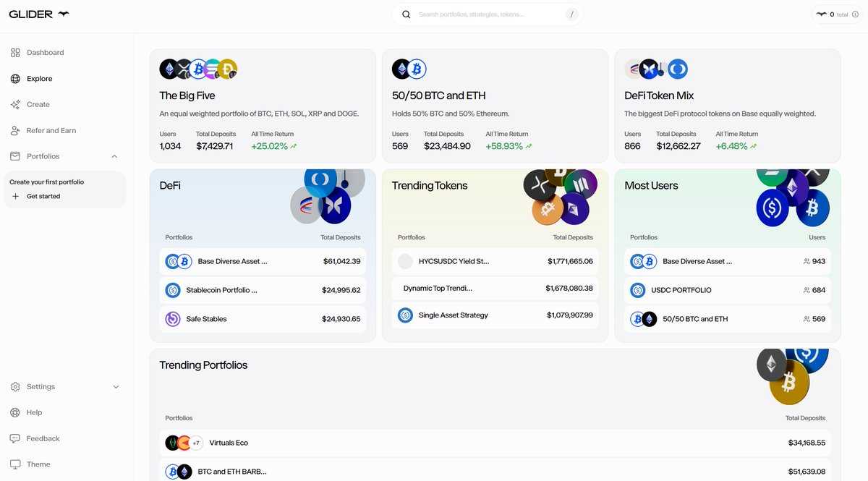Expand the Settings chevron
Image resolution: width=868 pixels, height=481 pixels.
(116, 387)
